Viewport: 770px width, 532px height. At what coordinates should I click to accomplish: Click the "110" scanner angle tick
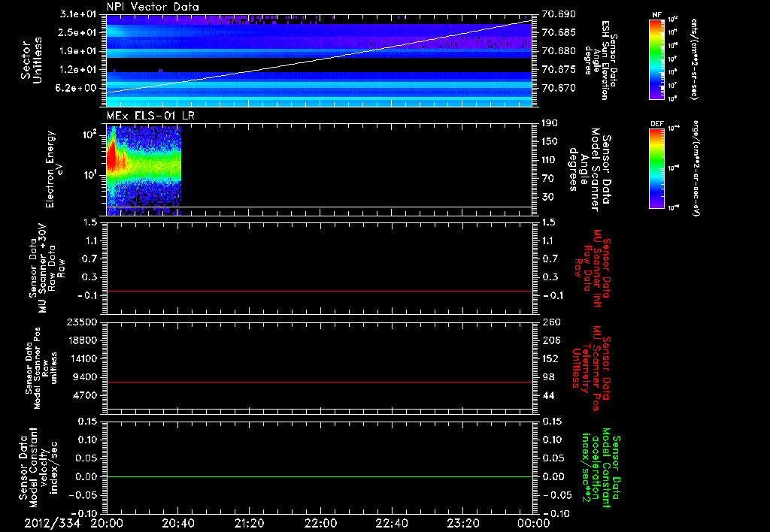point(550,160)
